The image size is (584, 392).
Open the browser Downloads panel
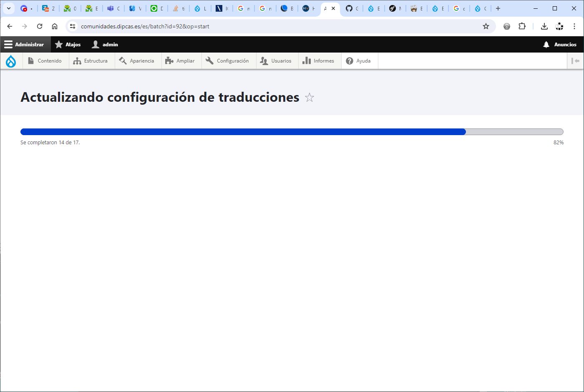[x=544, y=26]
